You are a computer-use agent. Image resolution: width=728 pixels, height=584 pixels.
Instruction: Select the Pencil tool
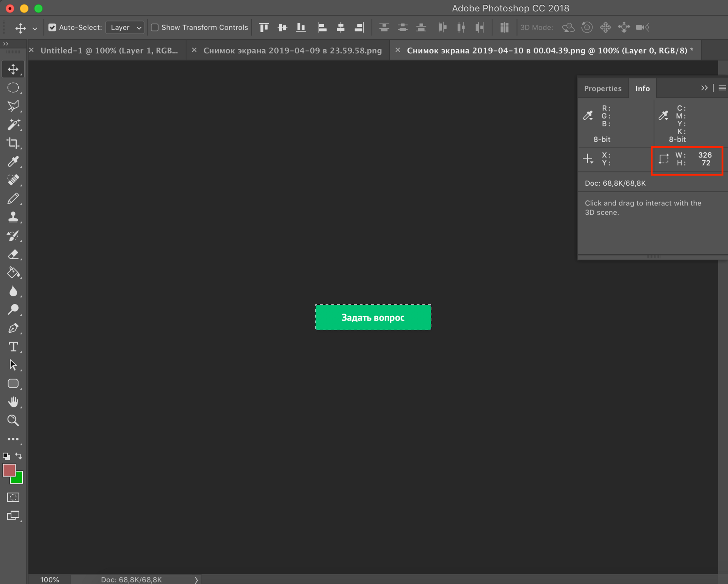pos(13,199)
